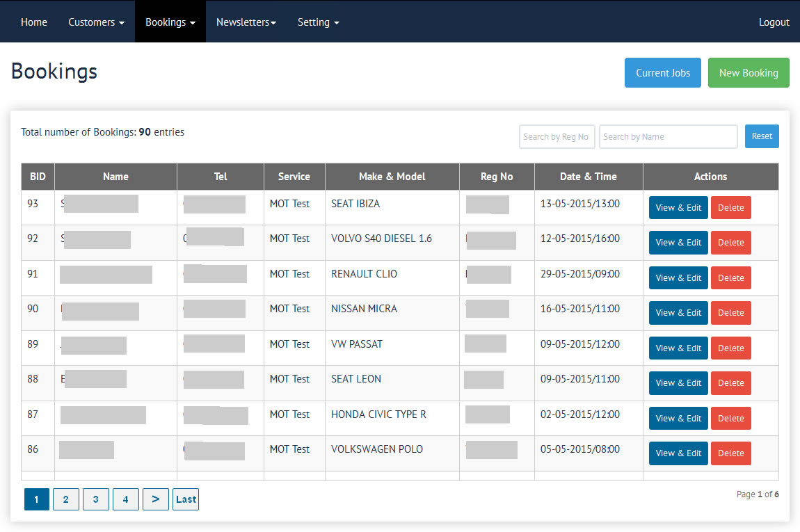Expand the Setting menu
The width and height of the screenshot is (800, 532).
click(x=318, y=22)
